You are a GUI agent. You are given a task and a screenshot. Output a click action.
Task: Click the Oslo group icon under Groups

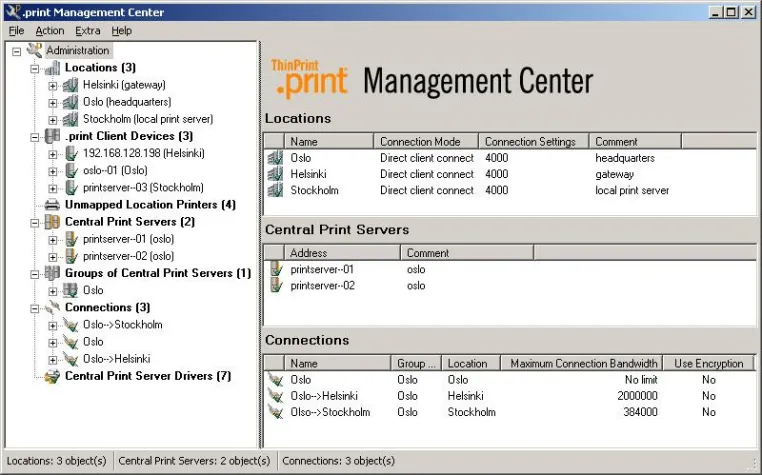70,290
